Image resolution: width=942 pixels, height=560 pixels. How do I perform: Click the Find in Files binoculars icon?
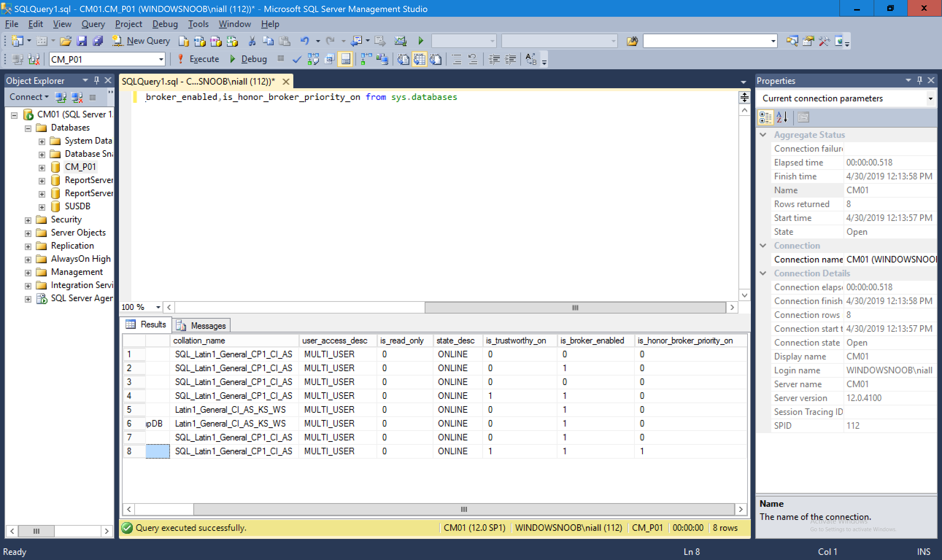pyautogui.click(x=632, y=41)
